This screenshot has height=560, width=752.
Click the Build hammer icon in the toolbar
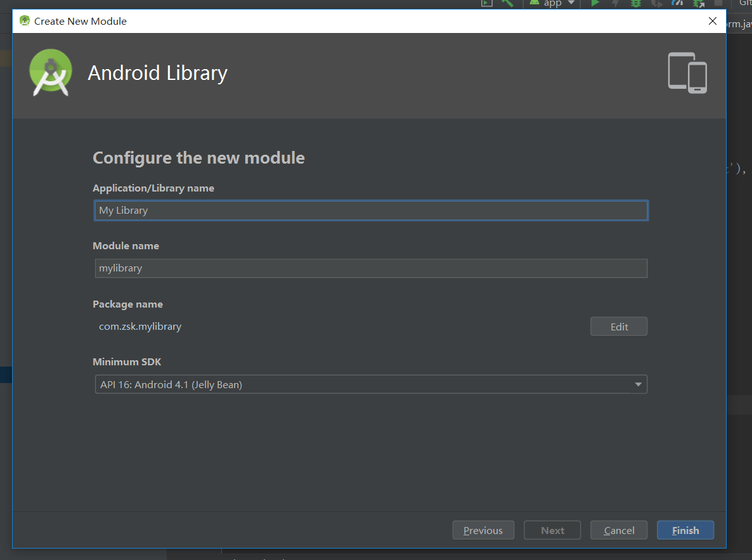click(507, 4)
